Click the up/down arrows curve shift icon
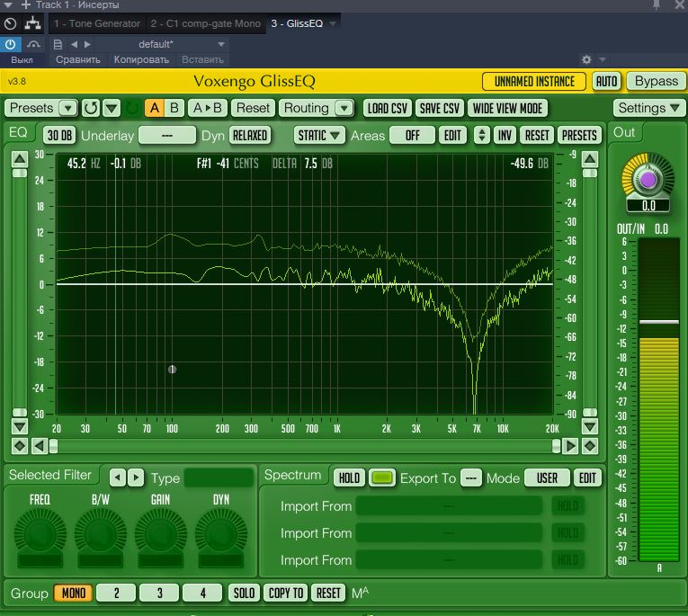This screenshot has height=616, width=688. (482, 136)
